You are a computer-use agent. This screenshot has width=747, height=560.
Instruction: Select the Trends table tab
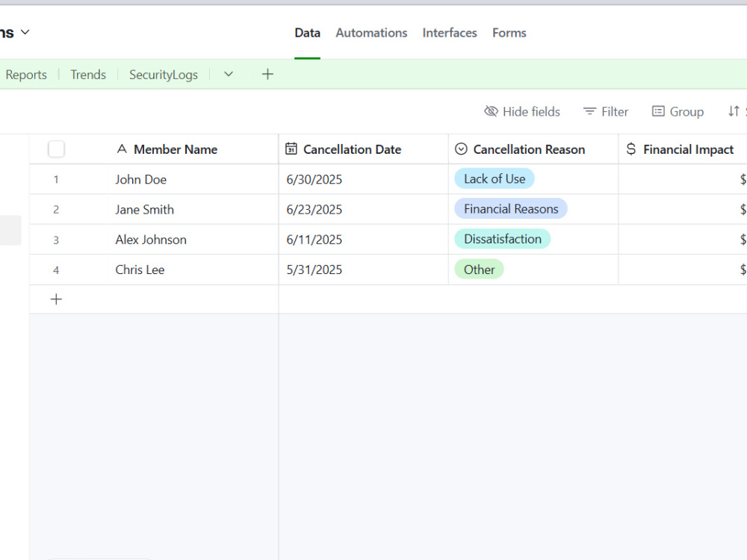point(88,75)
